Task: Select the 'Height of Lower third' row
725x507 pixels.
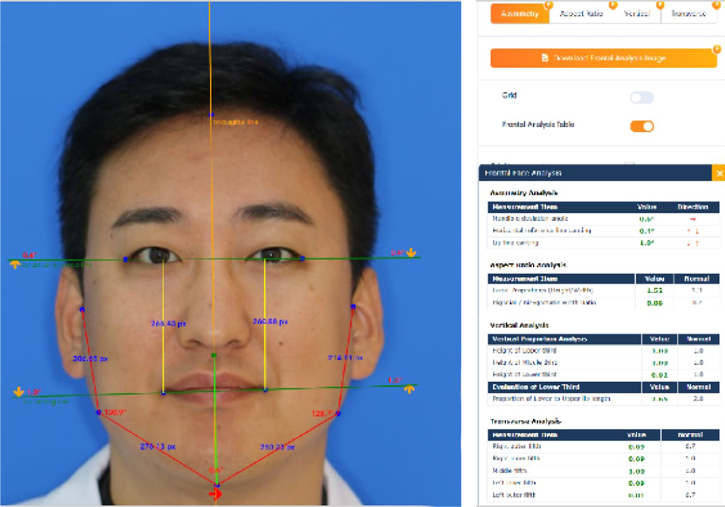Action: (603, 374)
